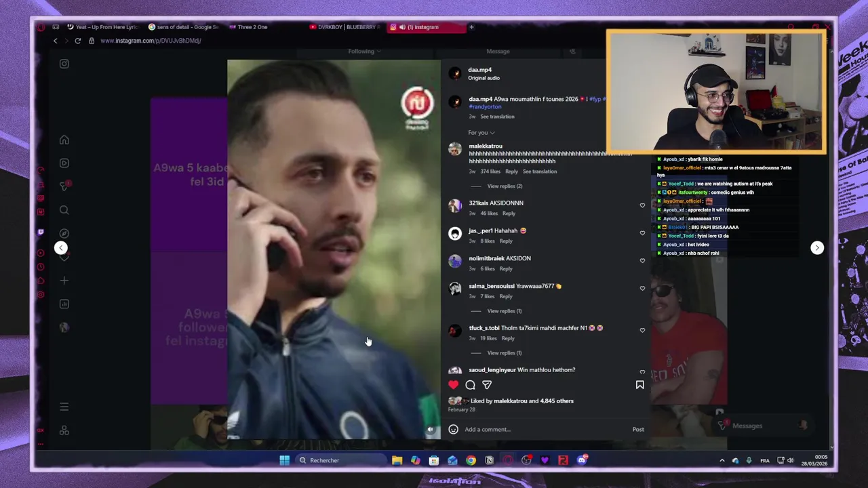Save the post with bookmark icon
Image resolution: width=868 pixels, height=488 pixels.
(x=639, y=385)
